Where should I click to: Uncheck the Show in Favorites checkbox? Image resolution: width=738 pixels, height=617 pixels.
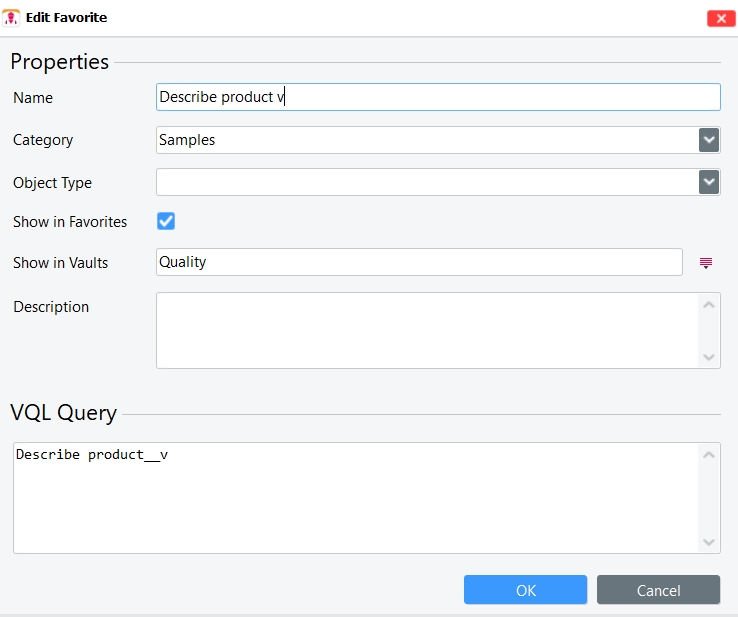click(166, 221)
